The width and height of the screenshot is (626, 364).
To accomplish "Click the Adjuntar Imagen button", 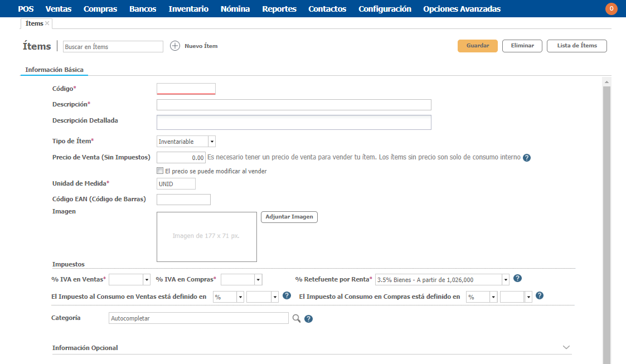I will [x=289, y=217].
